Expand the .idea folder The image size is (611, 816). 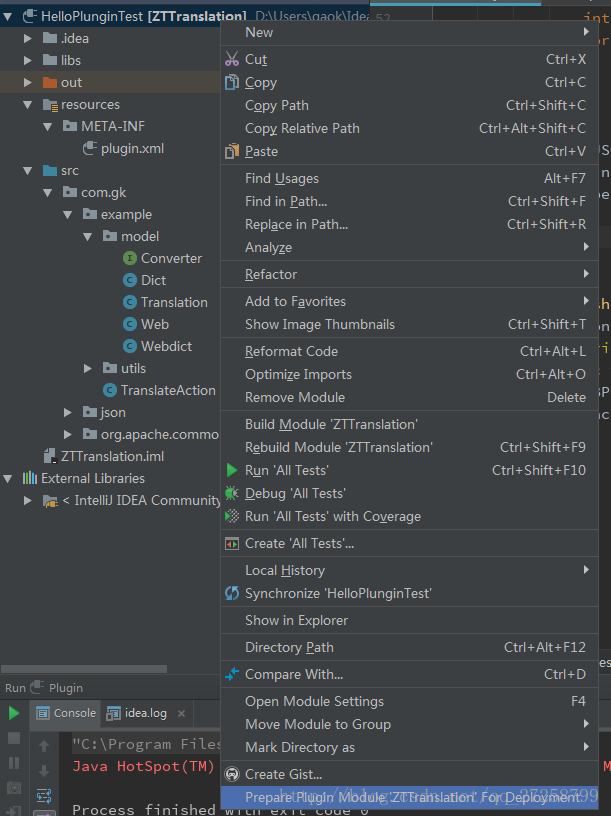pyautogui.click(x=28, y=39)
